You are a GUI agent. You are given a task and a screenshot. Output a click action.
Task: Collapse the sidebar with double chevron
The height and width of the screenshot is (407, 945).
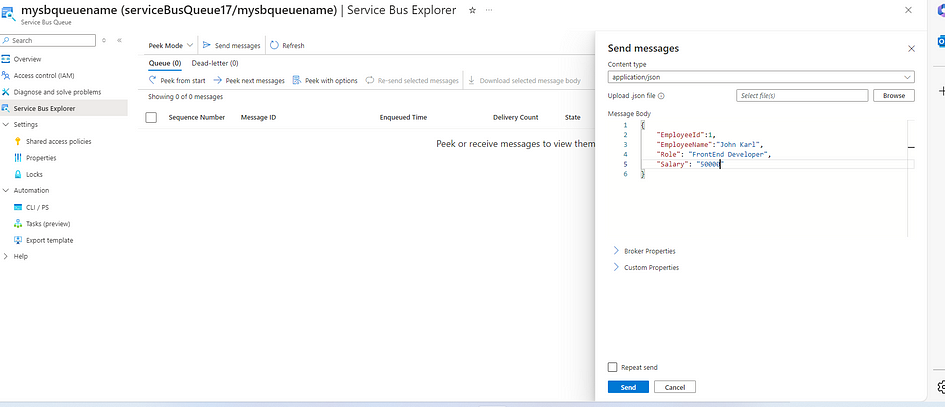119,40
